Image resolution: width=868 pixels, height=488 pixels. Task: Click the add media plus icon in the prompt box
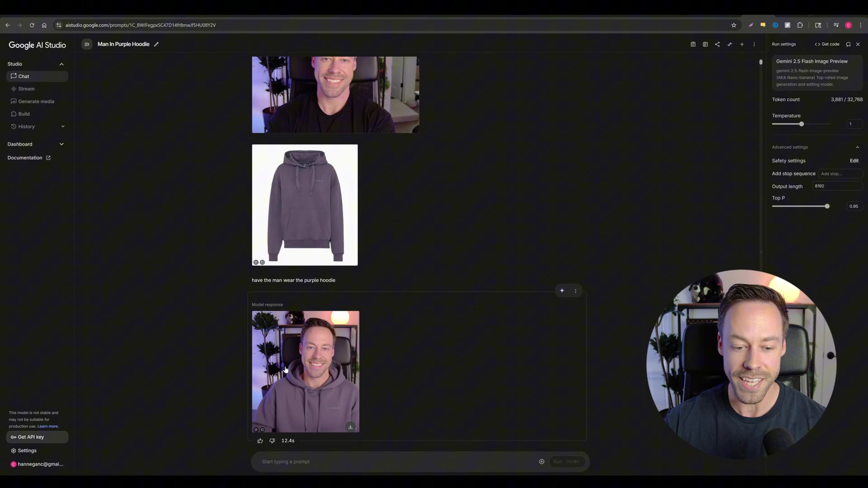click(x=542, y=461)
